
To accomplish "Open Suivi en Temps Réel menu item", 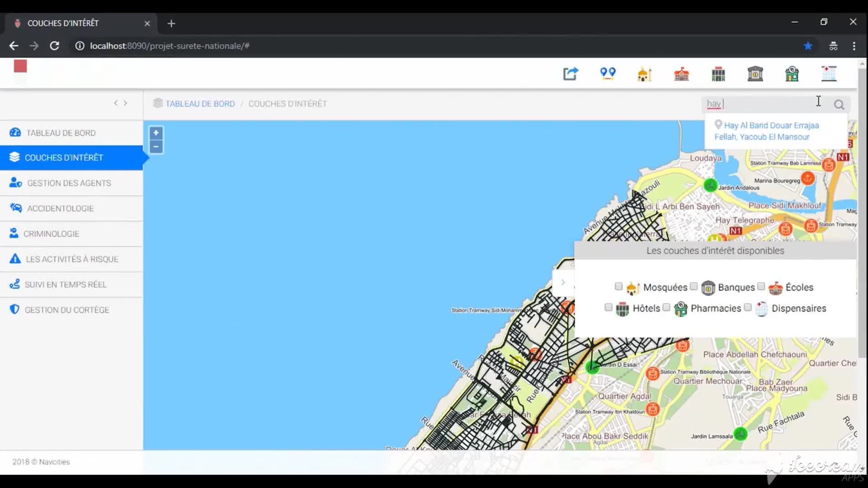I will tap(71, 284).
